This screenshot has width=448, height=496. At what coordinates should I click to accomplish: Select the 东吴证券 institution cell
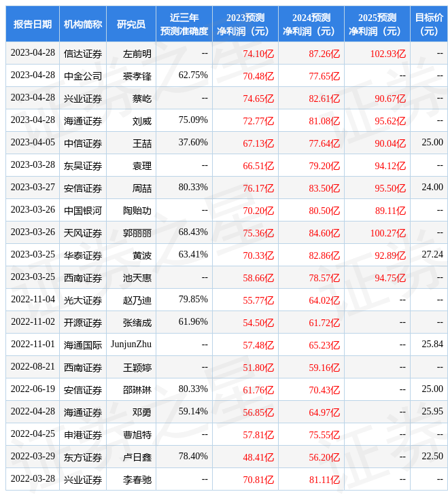point(83,166)
